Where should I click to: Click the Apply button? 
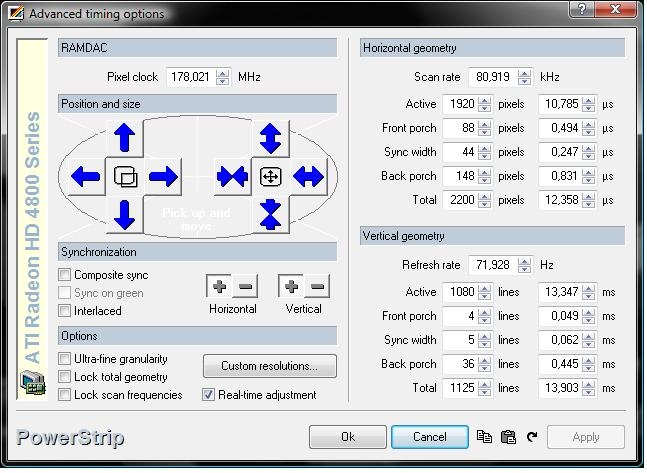coord(586,437)
